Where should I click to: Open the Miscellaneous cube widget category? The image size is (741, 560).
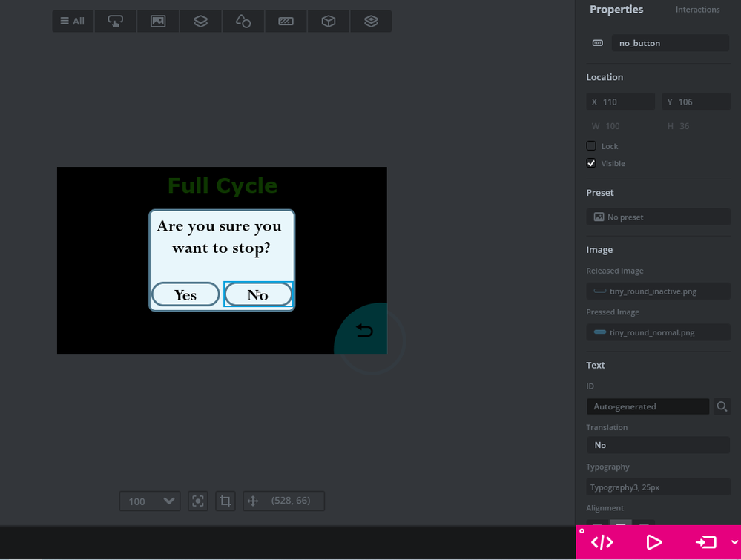tap(329, 22)
